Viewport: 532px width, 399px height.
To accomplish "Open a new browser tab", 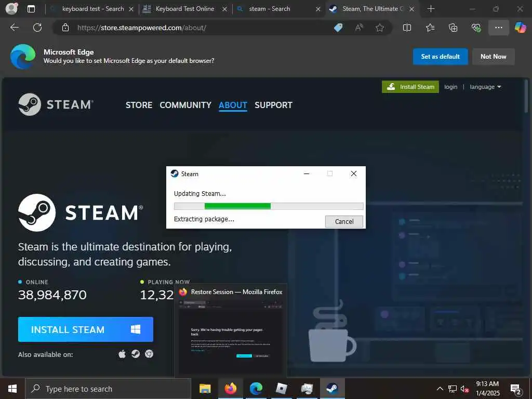I will [x=431, y=9].
